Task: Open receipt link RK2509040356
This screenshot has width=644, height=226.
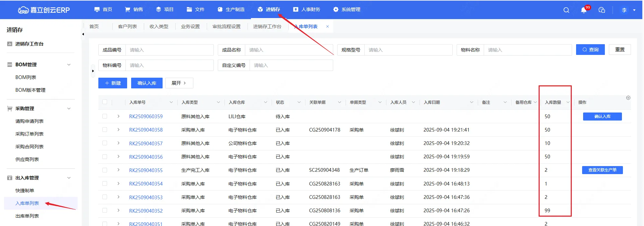Action: [146, 157]
